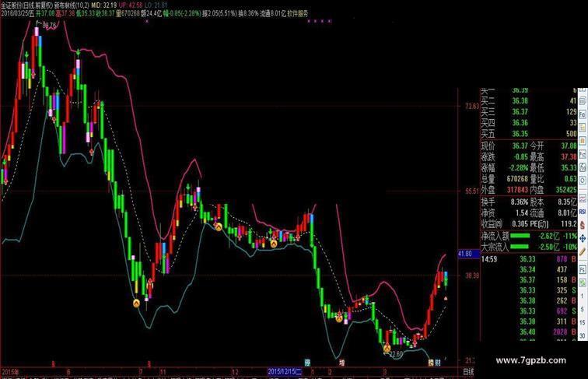Click the 财 event marker on chart bottom
Image resolution: width=588 pixels, height=379 pixels.
click(x=438, y=363)
